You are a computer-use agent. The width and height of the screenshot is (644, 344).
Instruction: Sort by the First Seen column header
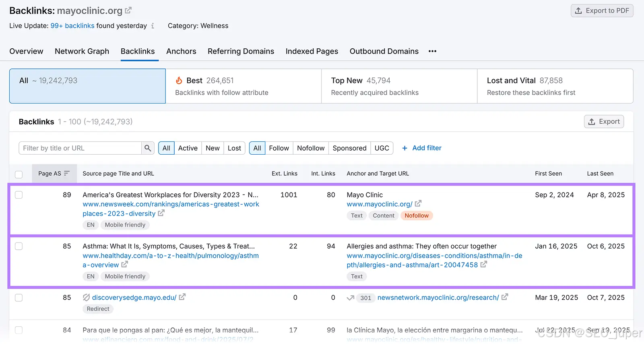pyautogui.click(x=548, y=174)
